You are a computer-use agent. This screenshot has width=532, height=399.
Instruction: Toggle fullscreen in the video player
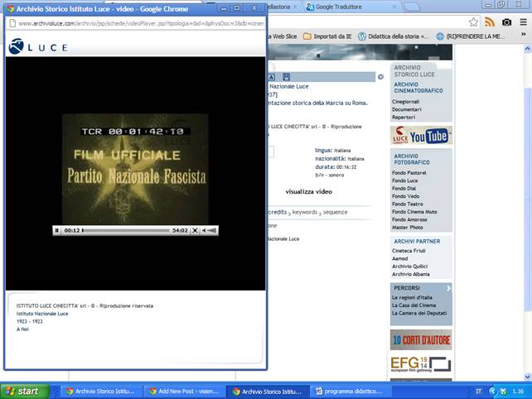tap(196, 230)
